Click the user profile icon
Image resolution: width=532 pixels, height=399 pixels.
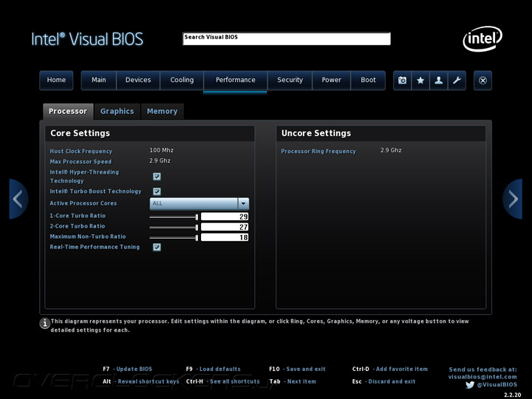tap(439, 81)
